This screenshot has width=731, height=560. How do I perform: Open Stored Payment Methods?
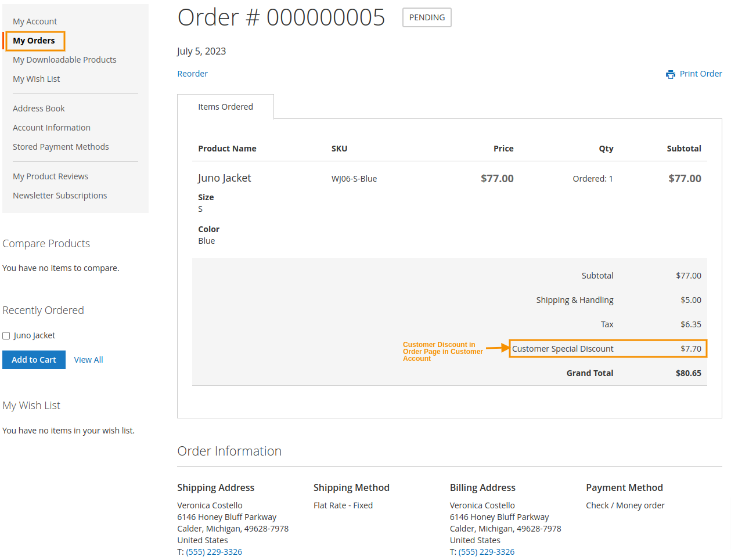[x=60, y=146]
